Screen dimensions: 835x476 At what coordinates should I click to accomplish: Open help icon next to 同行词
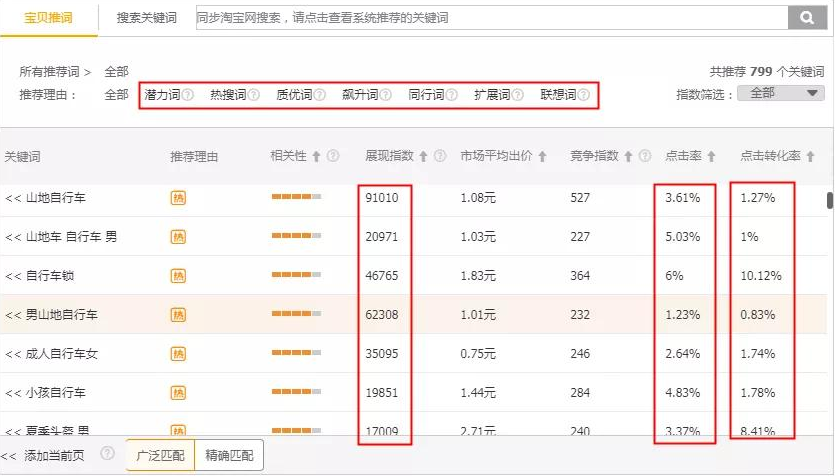[452, 95]
